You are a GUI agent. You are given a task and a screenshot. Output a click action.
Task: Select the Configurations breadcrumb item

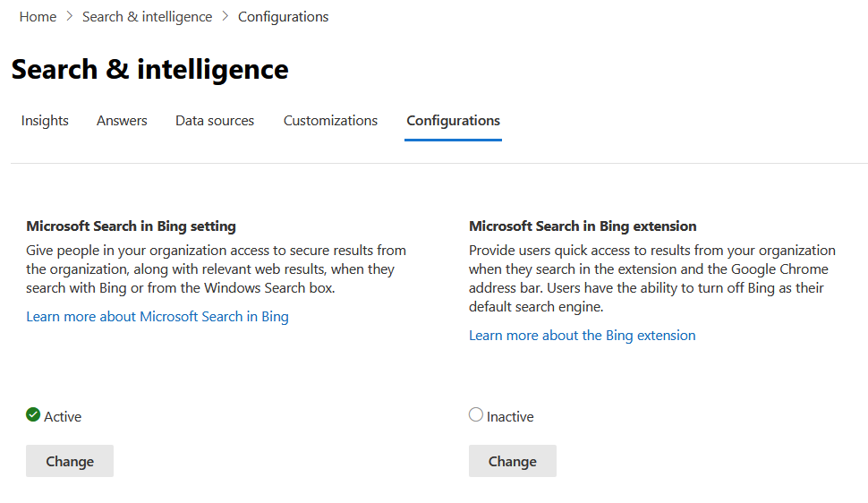click(283, 17)
